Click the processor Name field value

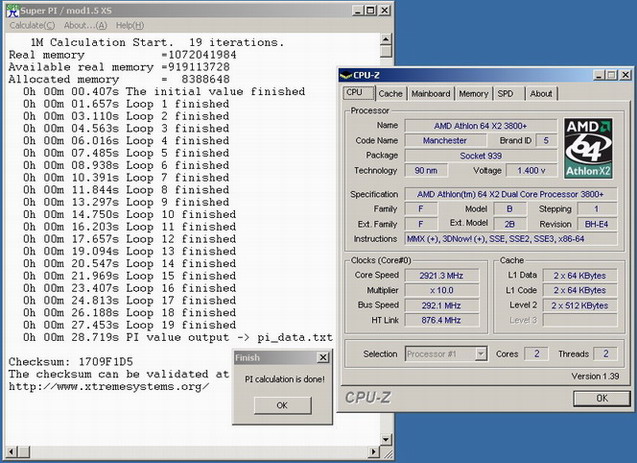481,125
